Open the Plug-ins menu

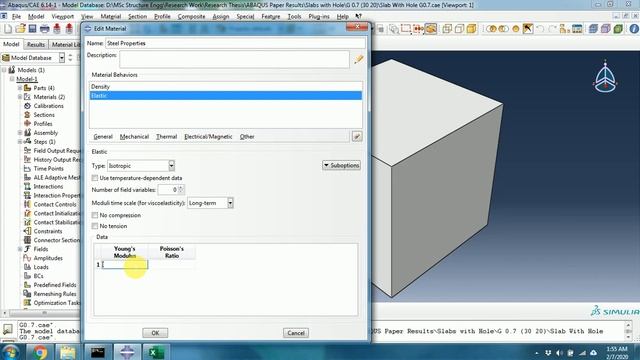point(319,16)
